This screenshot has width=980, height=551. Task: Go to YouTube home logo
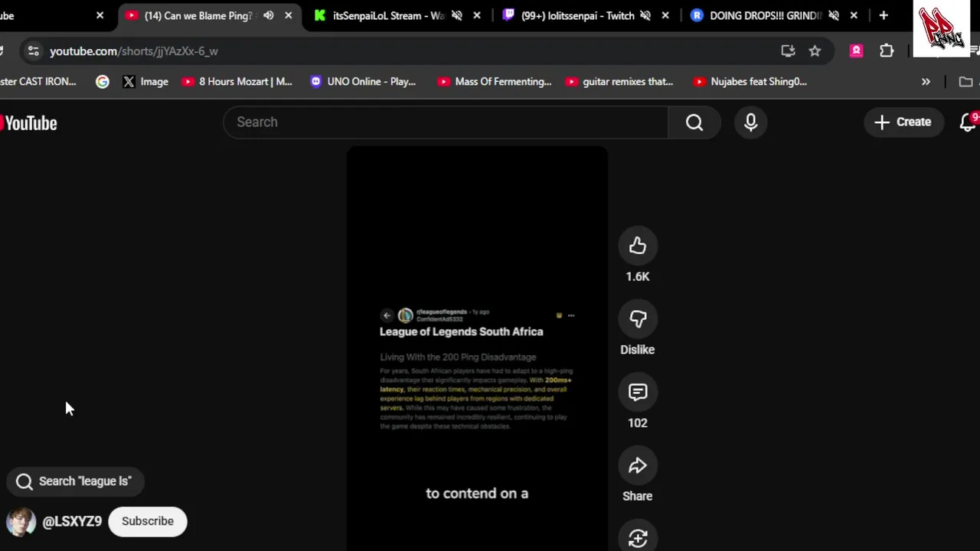28,123
